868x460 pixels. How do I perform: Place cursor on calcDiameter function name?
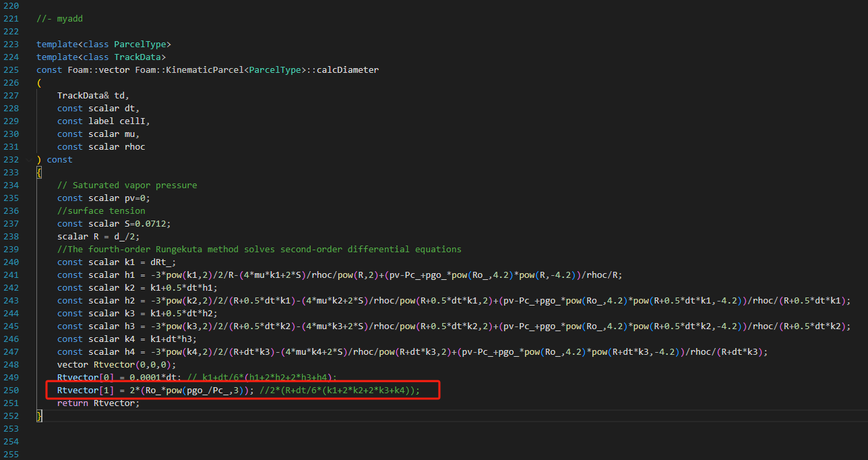pyautogui.click(x=346, y=70)
